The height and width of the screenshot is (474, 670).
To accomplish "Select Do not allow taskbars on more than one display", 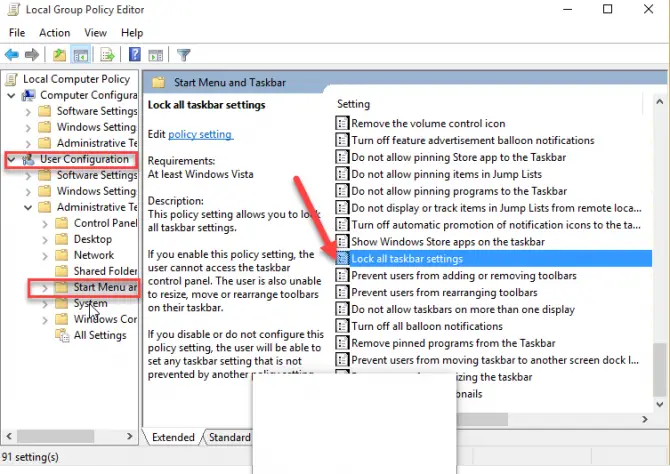I will (x=463, y=309).
